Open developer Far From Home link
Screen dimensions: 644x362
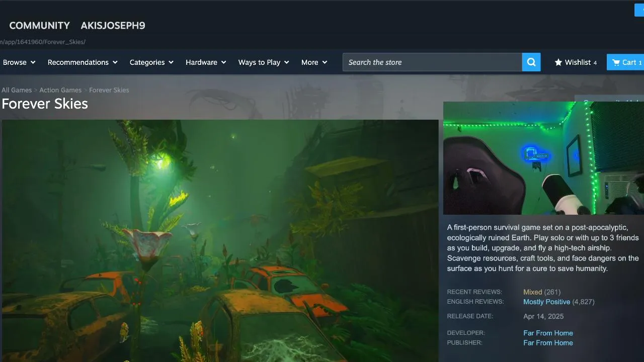(548, 333)
